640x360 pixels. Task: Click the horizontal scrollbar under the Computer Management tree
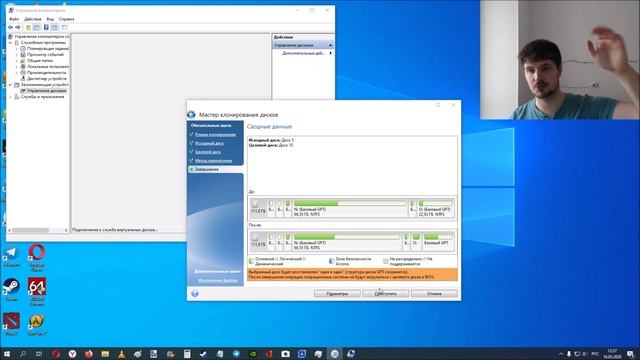pos(38,230)
